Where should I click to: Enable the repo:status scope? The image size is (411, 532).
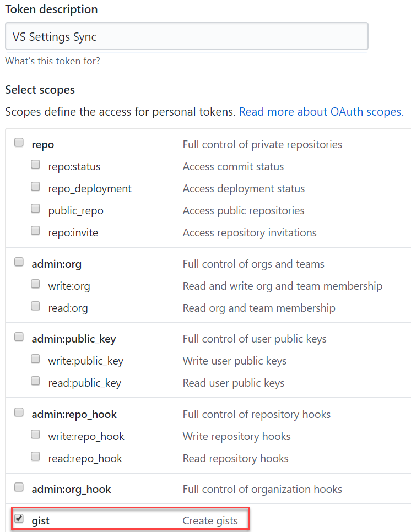35,165
